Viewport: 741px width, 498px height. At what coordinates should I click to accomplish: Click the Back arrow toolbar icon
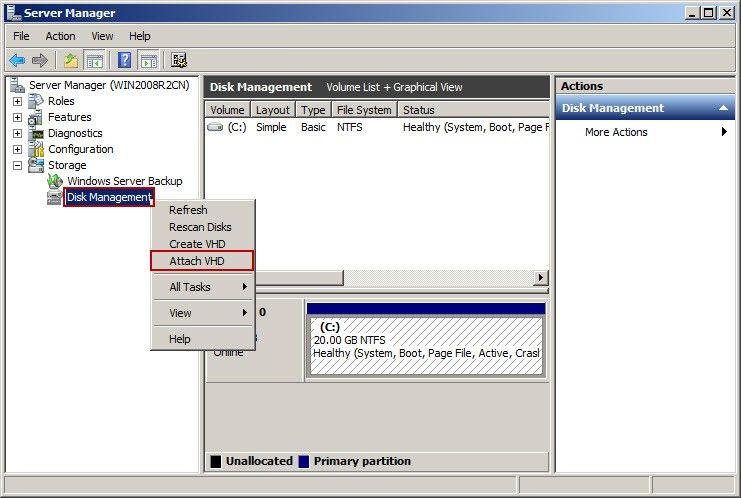pyautogui.click(x=17, y=60)
